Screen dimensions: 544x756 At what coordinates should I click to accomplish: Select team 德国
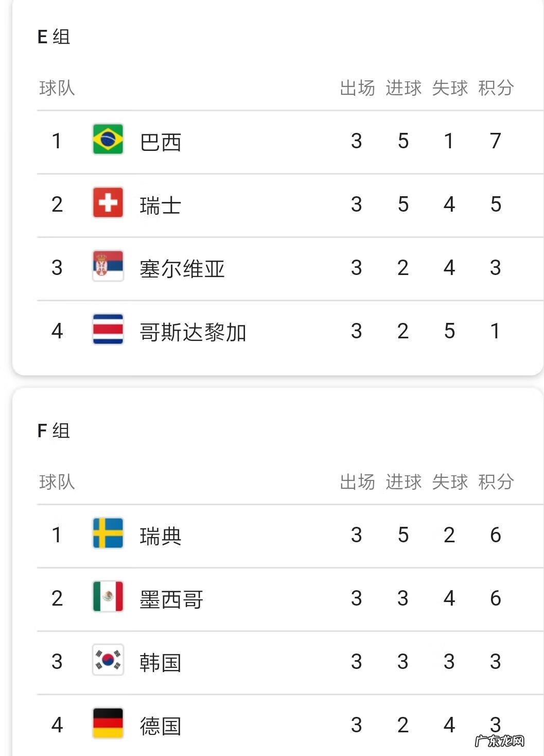tap(161, 726)
